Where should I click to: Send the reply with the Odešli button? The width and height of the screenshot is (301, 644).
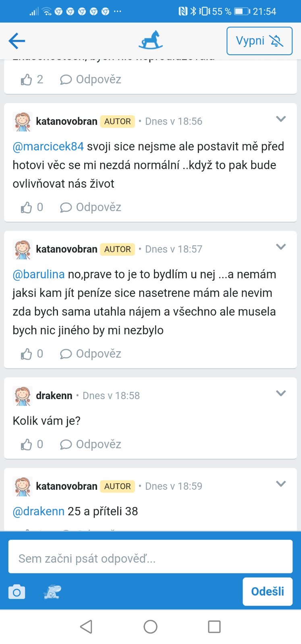pos(267,591)
